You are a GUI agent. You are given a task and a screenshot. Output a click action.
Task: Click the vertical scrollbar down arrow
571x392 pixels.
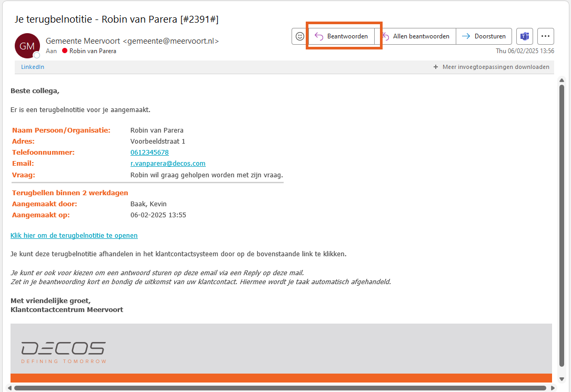[562, 379]
